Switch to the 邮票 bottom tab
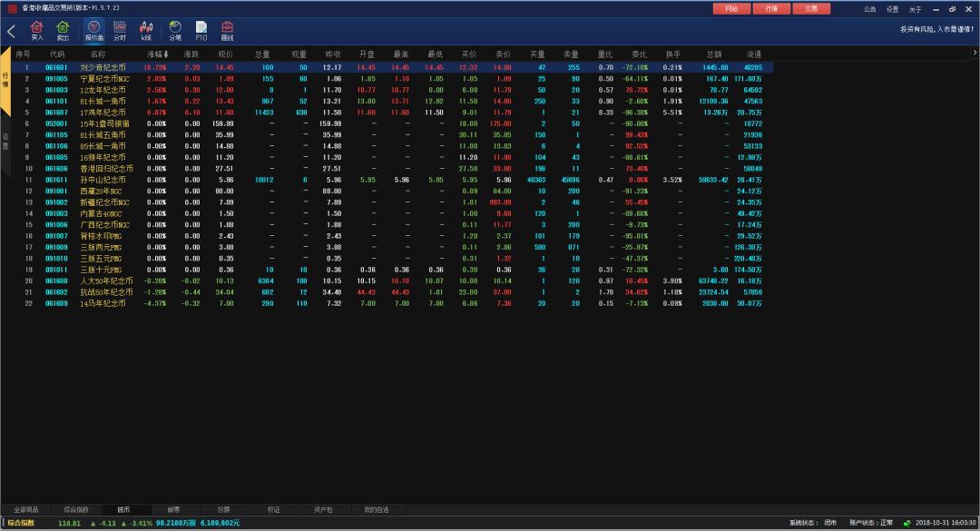The image size is (980, 531). point(173,510)
